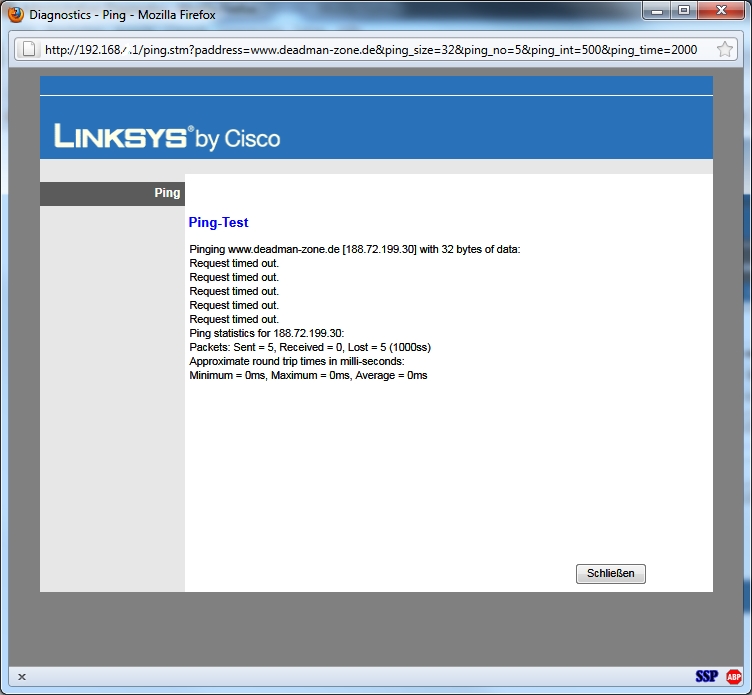Click the Linksys by Cisco logo
This screenshot has height=695, width=752.
click(167, 137)
